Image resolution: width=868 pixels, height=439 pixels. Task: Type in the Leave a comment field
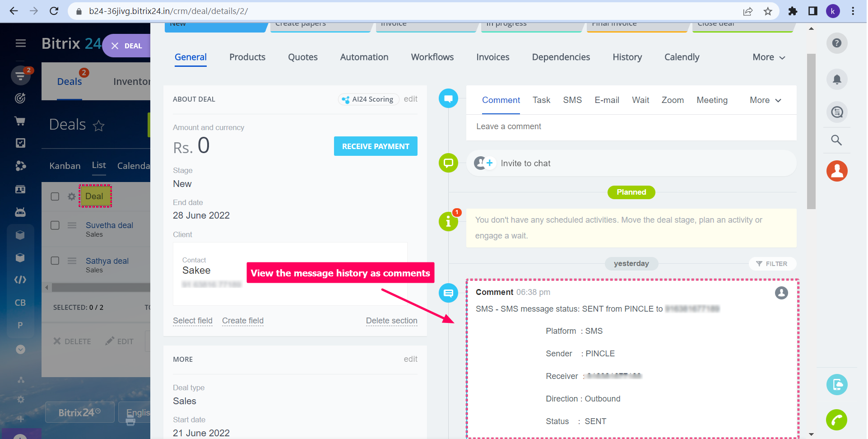631,127
